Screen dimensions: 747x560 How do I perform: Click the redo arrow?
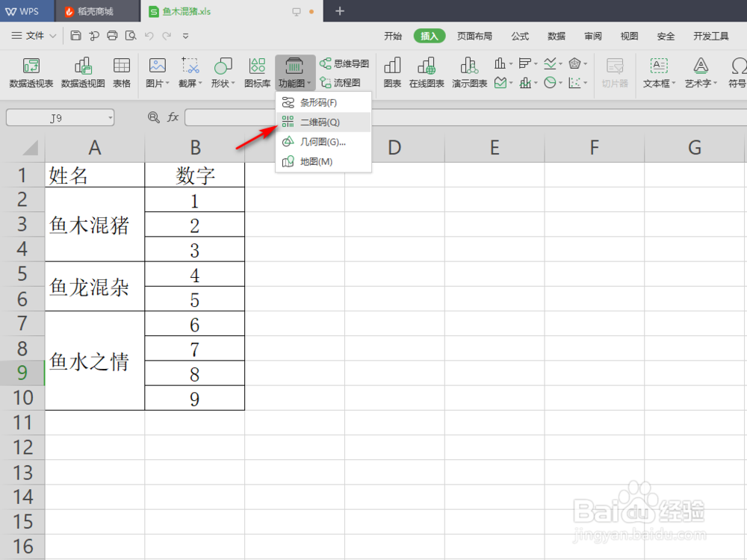coord(167,36)
